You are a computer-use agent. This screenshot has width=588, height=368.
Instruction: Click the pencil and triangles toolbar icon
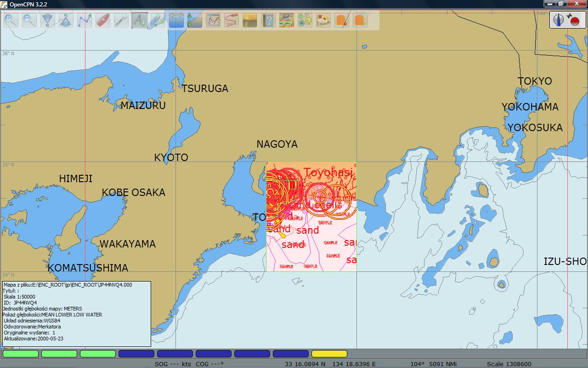coord(158,20)
